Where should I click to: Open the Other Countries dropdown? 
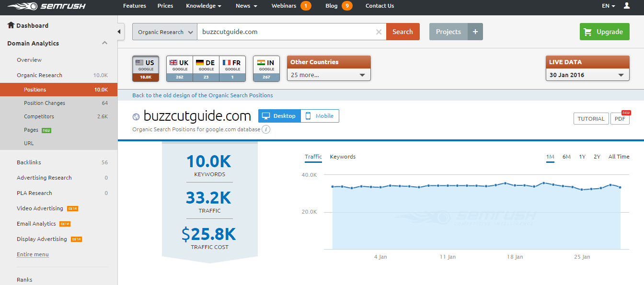pyautogui.click(x=329, y=75)
